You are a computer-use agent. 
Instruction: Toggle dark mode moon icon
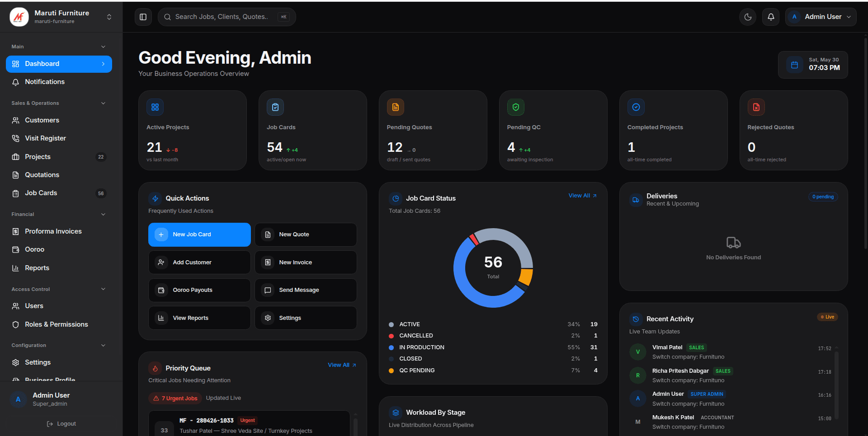(x=748, y=17)
